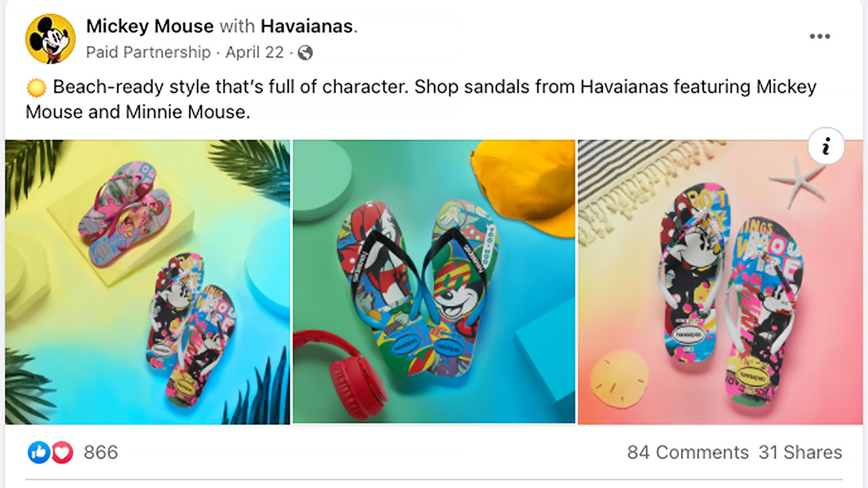This screenshot has width=868, height=488.
Task: Open the April 22 post timestamp
Action: click(x=256, y=52)
